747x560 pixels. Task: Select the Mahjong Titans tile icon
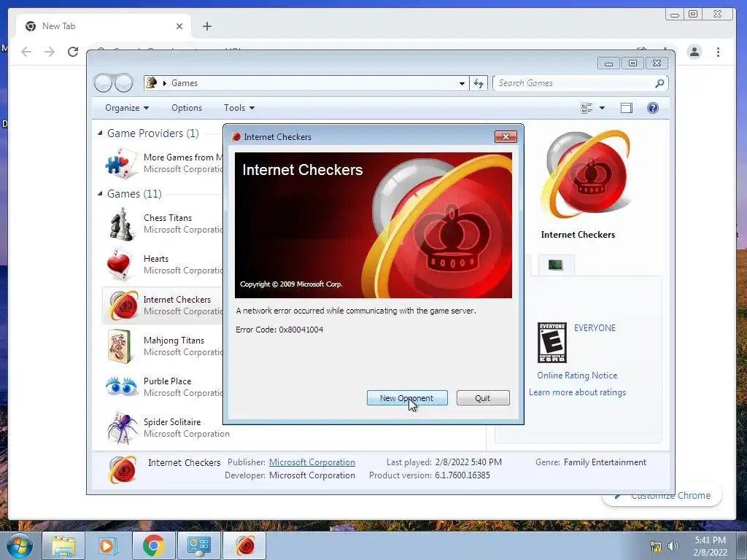tap(119, 346)
